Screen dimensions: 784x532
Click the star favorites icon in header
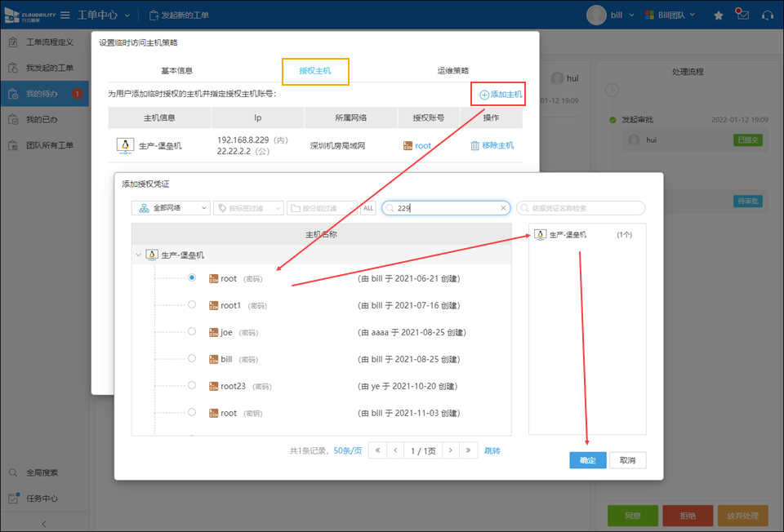coord(719,15)
